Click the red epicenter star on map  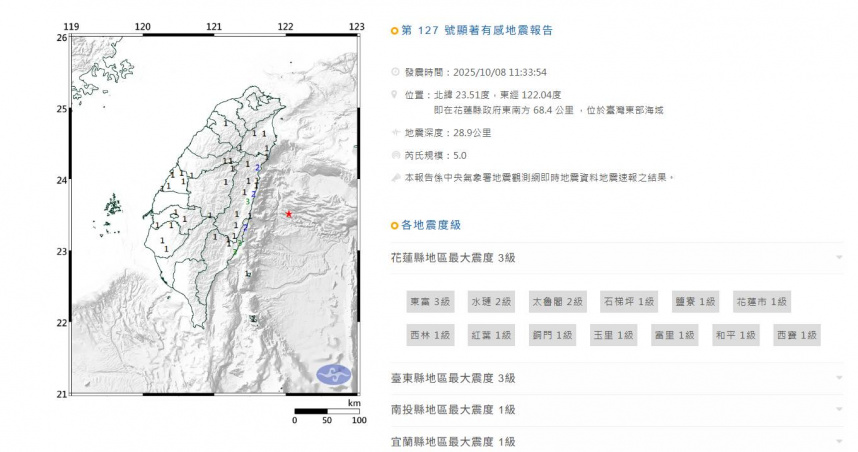289,214
